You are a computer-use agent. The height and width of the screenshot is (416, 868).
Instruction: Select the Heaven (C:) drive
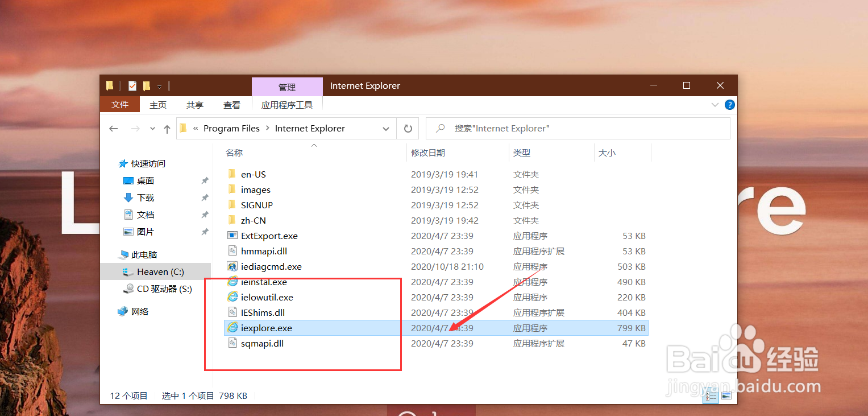tap(160, 272)
